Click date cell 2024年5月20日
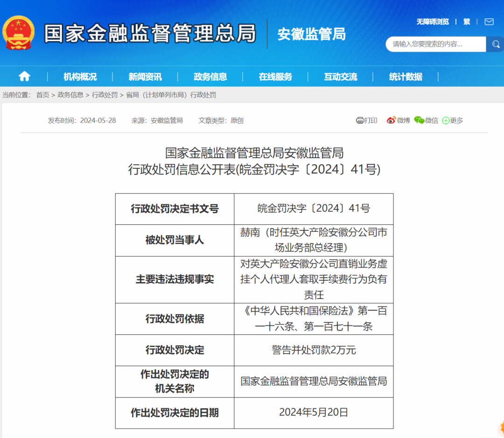Screen dimensions: 504x438 point(314,412)
